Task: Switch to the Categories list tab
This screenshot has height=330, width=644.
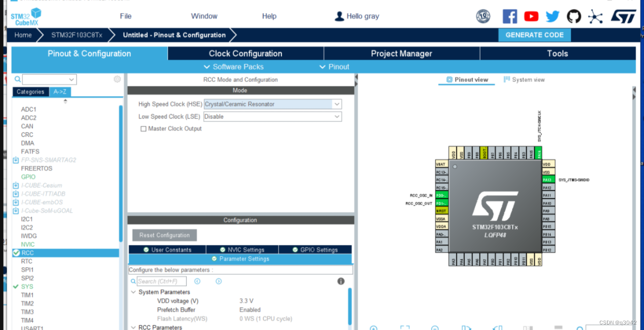Action: tap(30, 92)
